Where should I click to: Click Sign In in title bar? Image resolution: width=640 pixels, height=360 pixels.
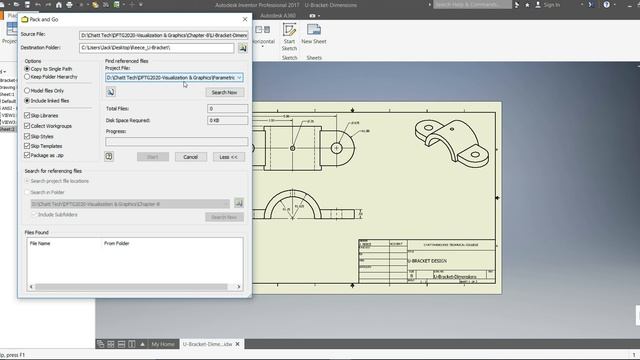point(548,5)
